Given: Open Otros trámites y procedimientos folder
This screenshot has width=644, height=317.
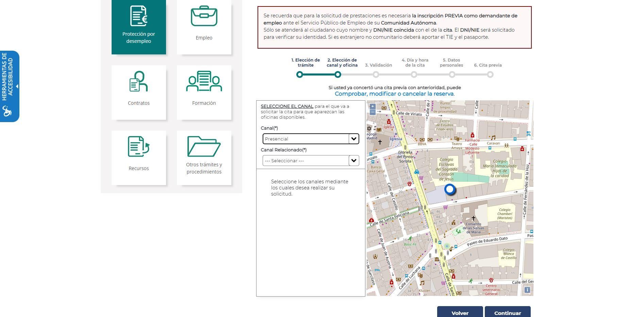Looking at the screenshot, I should 204,157.
